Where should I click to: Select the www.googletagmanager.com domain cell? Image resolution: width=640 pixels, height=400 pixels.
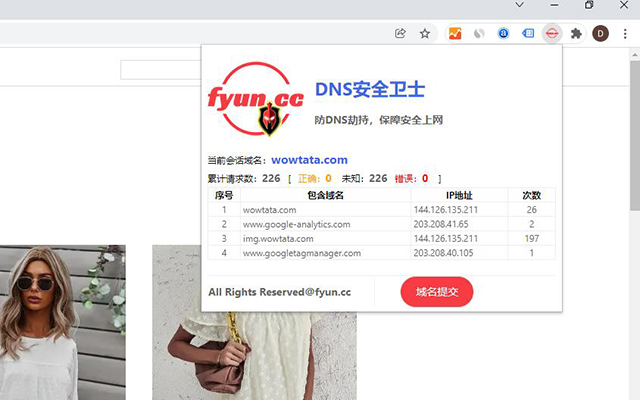tap(302, 253)
